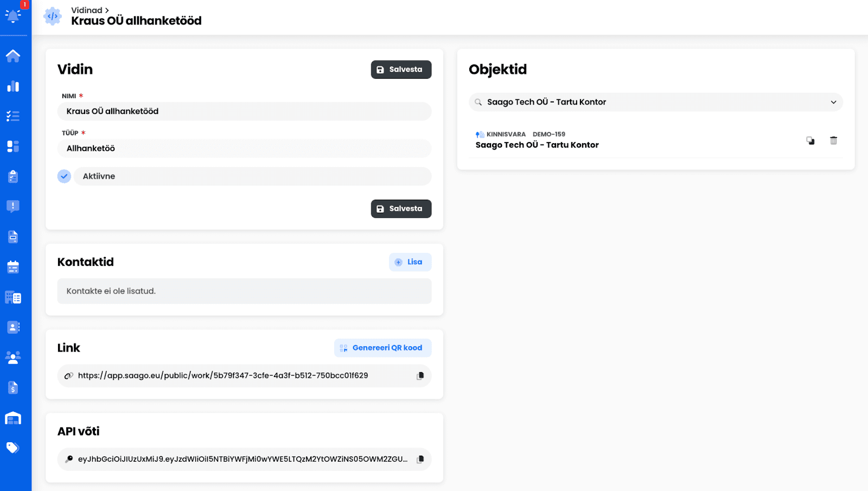Click the Vidinad widget gear icon in header
The width and height of the screenshot is (868, 491).
coord(53,16)
